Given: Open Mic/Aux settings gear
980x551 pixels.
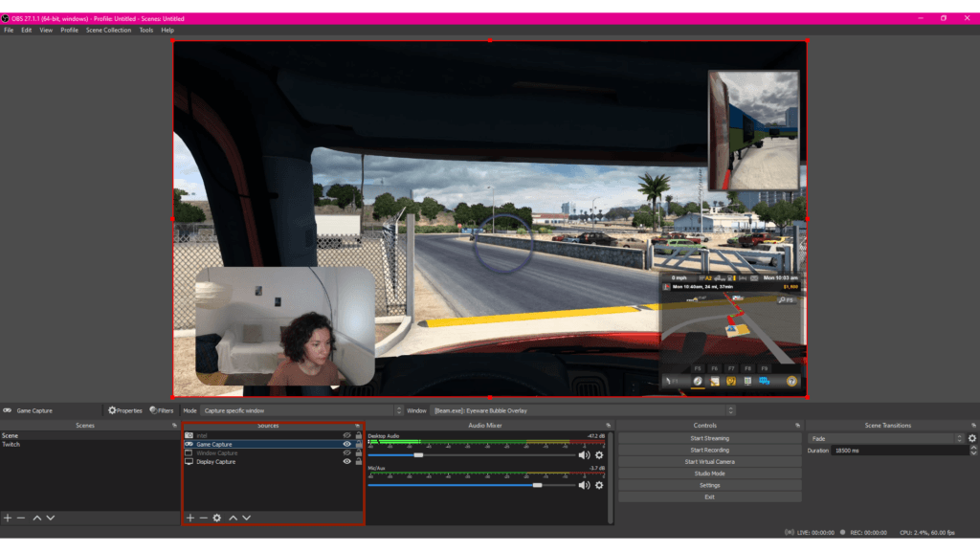Looking at the screenshot, I should 599,485.
